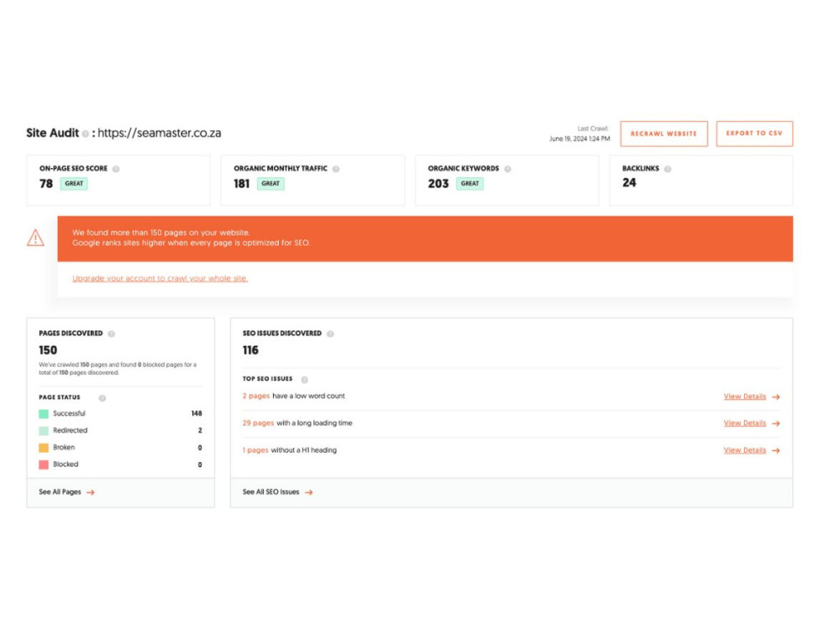Click the GREAT badge next to traffic 181
The width and height of the screenshot is (840, 630).
point(270,184)
